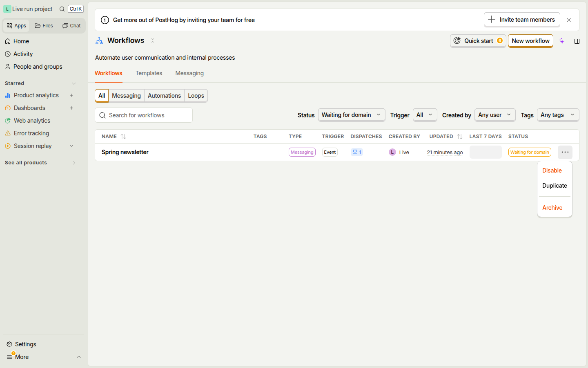Open the Trigger dropdown set to All

pos(425,115)
